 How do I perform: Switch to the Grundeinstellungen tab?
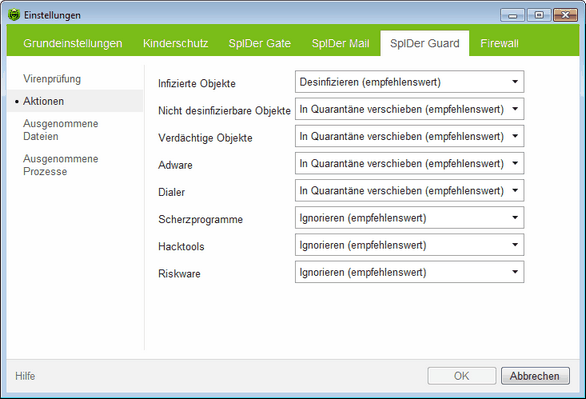click(x=73, y=43)
